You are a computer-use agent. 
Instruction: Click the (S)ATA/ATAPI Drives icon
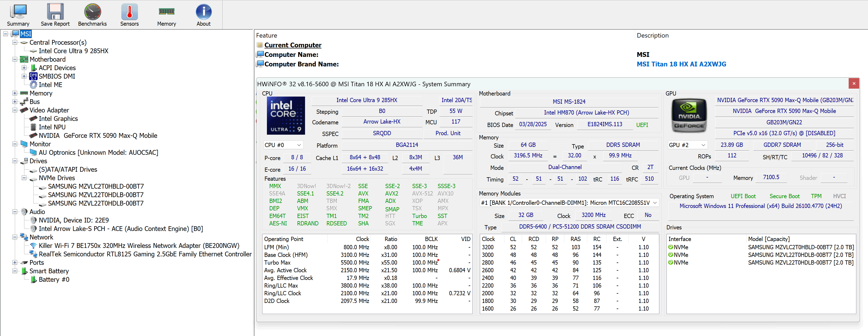tap(33, 170)
